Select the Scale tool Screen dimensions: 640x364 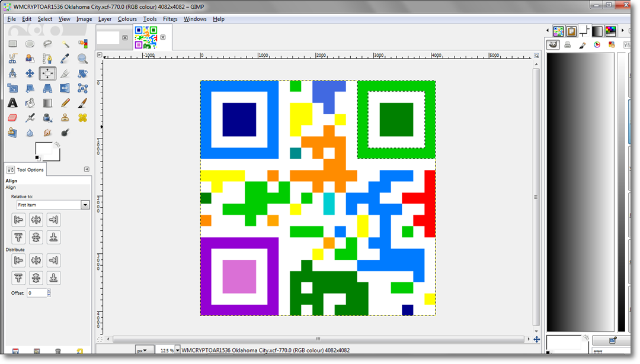[12, 88]
